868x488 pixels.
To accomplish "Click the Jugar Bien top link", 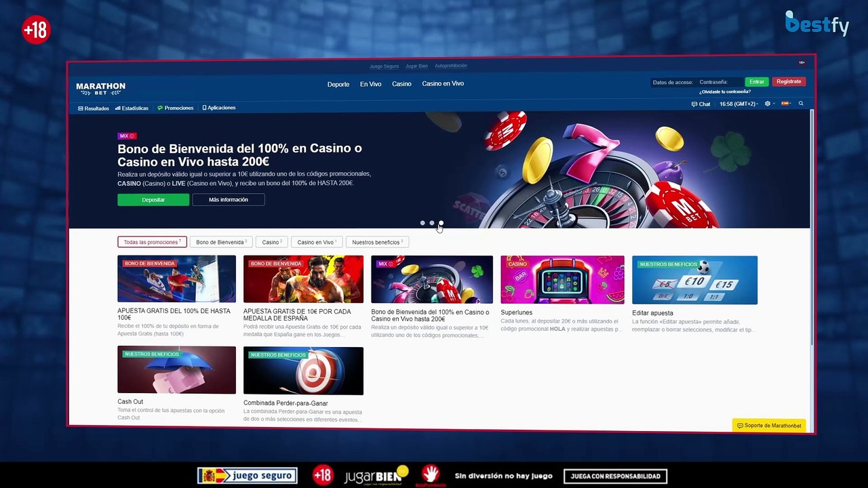I will pyautogui.click(x=416, y=66).
